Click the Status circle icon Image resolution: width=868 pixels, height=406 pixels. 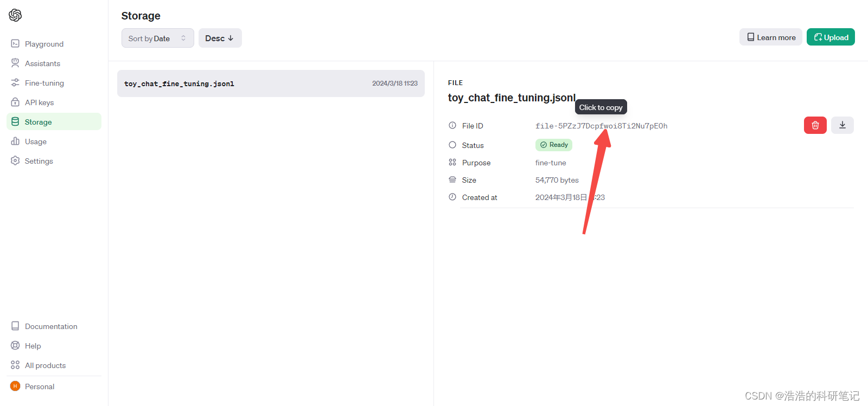(x=452, y=145)
